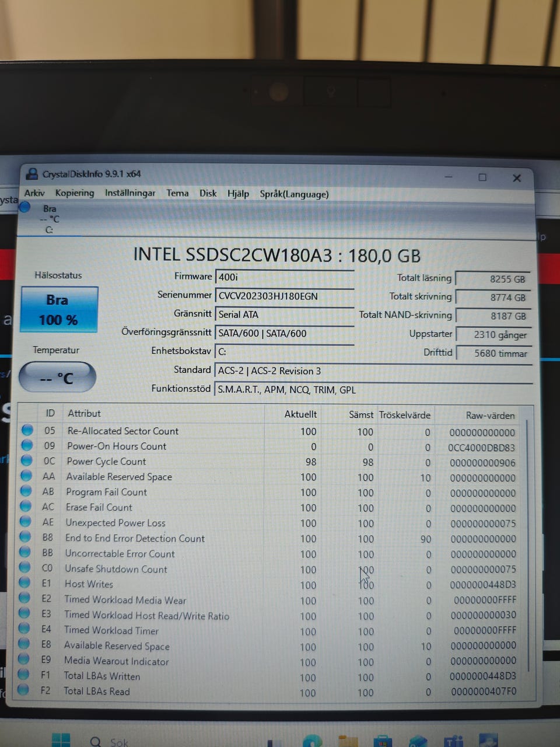Image resolution: width=560 pixels, height=747 pixels.
Task: Open the Windows Start button on taskbar
Action: coord(61,741)
